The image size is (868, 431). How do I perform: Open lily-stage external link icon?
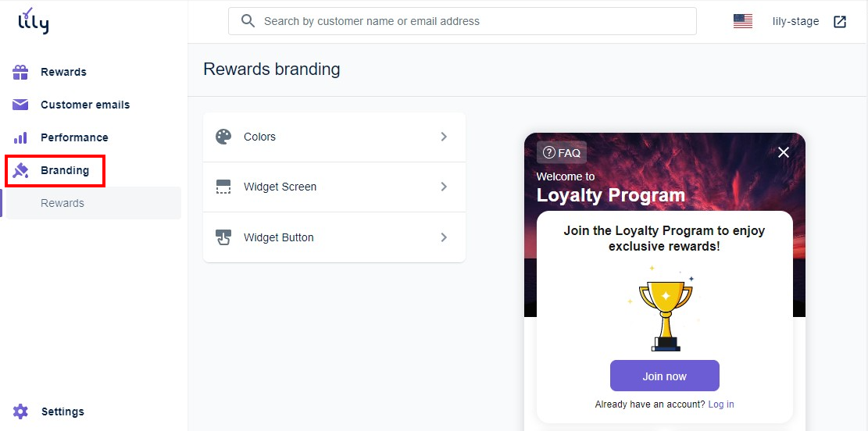point(840,22)
